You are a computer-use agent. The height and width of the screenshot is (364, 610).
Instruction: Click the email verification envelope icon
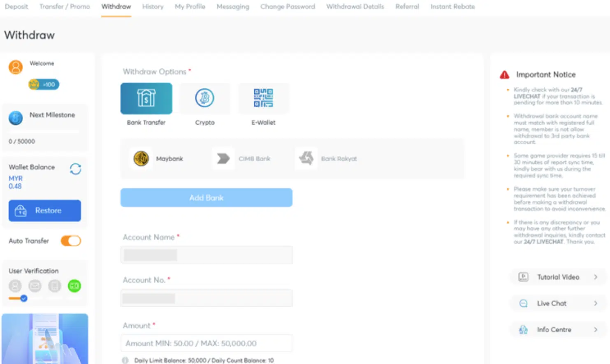click(x=35, y=286)
